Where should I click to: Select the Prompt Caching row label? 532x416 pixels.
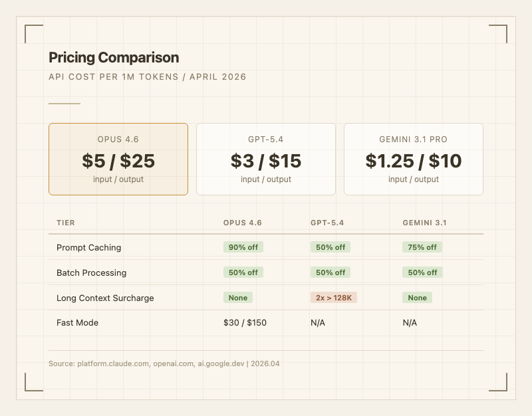[x=88, y=247]
